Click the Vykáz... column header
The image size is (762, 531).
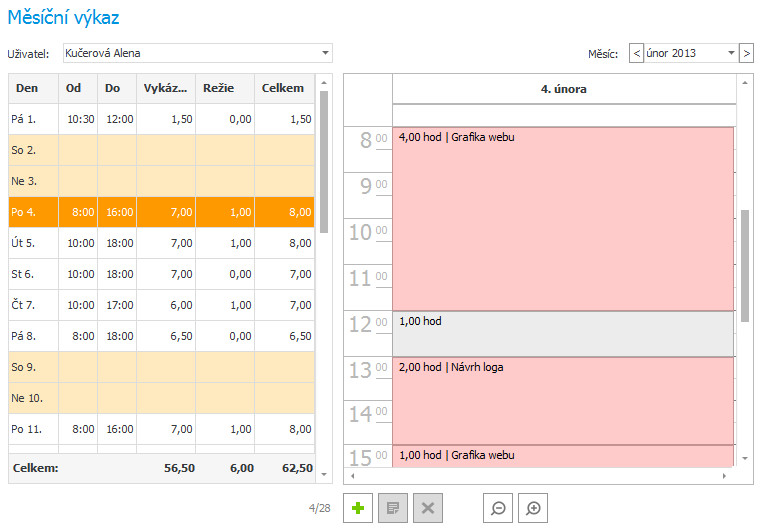click(x=166, y=88)
